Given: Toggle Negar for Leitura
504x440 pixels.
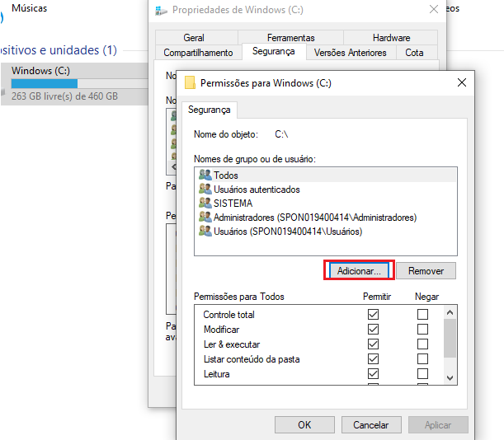Looking at the screenshot, I should coord(422,373).
